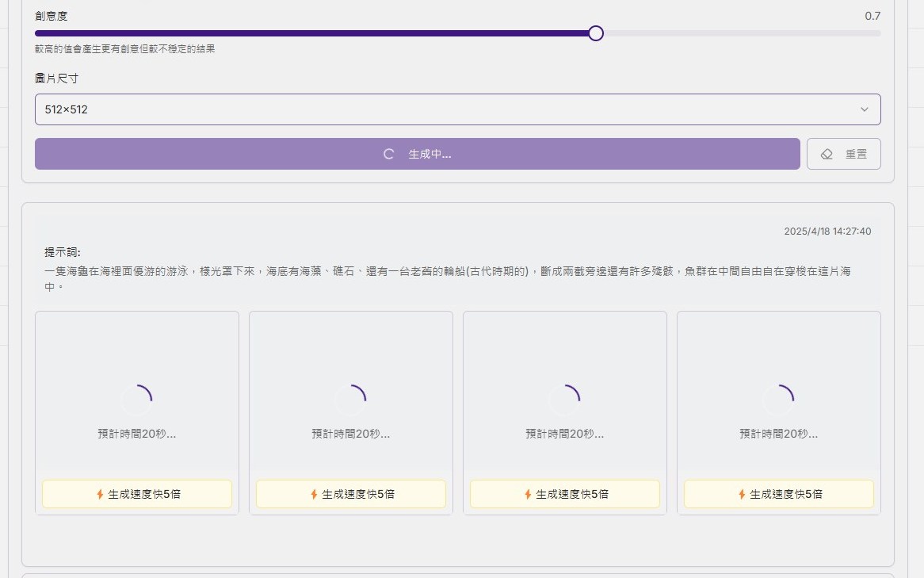Screen dimensions: 924x578
Task: Click the first 生成速度快5倍 button
Action: coord(137,494)
